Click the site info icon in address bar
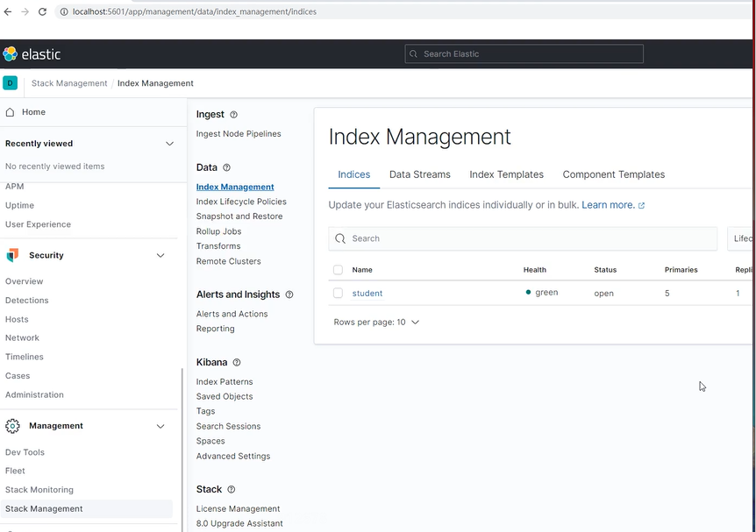756x532 pixels. pyautogui.click(x=64, y=11)
